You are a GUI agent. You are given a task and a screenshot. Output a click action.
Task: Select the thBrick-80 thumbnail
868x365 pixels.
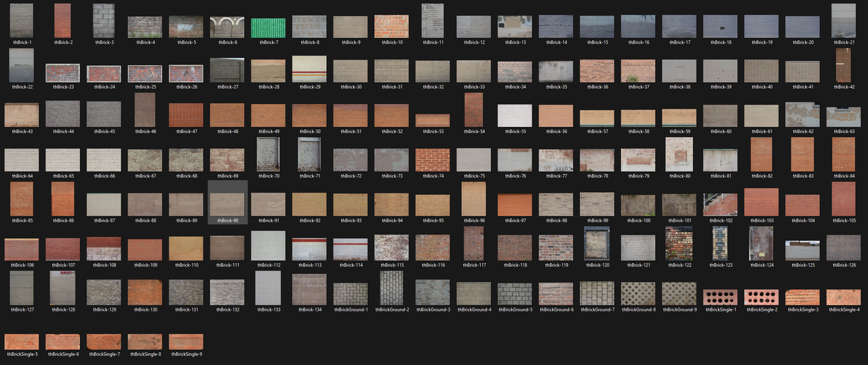tap(679, 154)
